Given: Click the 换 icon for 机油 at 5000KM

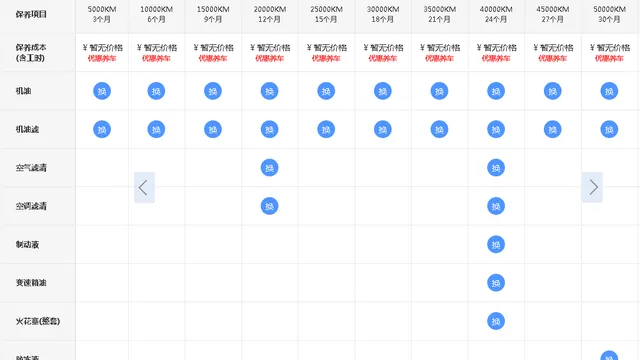Looking at the screenshot, I should [102, 91].
